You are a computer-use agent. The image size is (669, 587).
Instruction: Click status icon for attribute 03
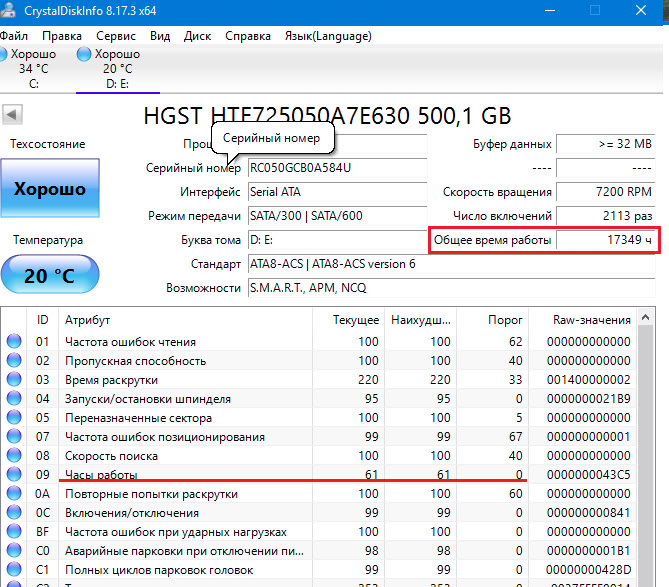click(14, 379)
